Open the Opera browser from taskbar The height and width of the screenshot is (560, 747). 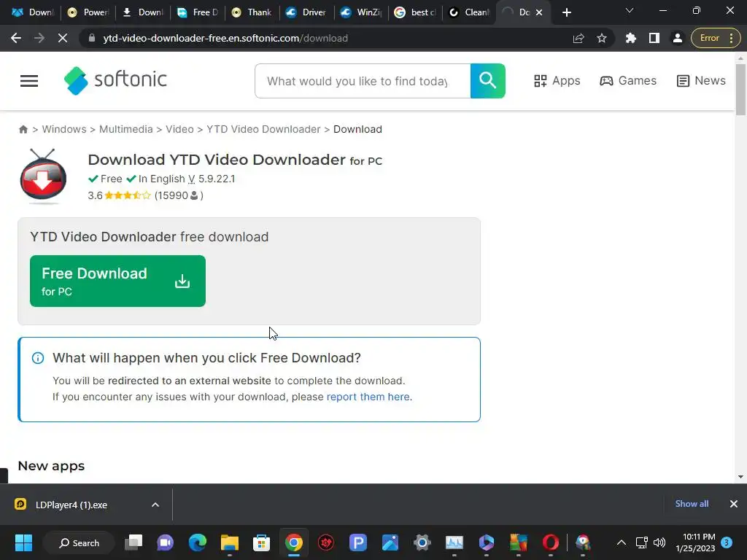click(550, 542)
